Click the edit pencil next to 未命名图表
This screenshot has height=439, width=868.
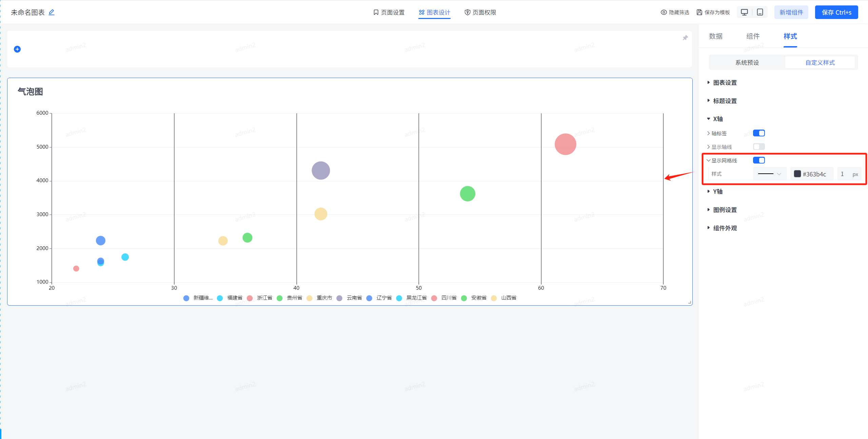pyautogui.click(x=52, y=12)
